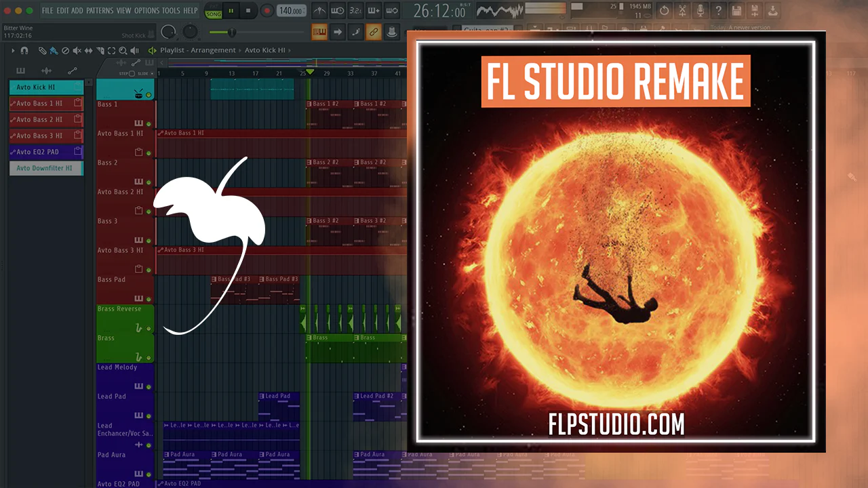
Task: Select the Avto Bass 1 HI picker item
Action: pyautogui.click(x=46, y=104)
